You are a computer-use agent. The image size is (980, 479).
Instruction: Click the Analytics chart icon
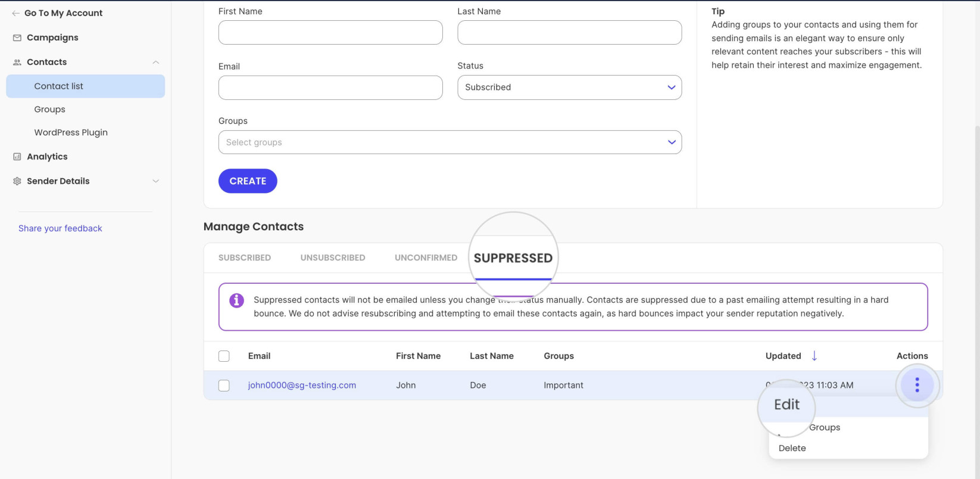point(17,156)
